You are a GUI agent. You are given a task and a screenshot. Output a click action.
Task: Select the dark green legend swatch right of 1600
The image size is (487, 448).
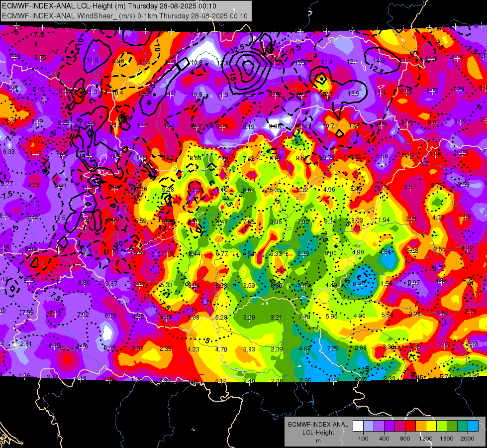[452, 426]
